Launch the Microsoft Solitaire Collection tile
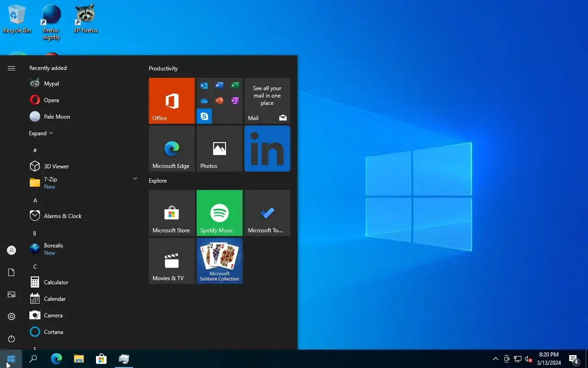Screen dimensions: 588x368 220,261
